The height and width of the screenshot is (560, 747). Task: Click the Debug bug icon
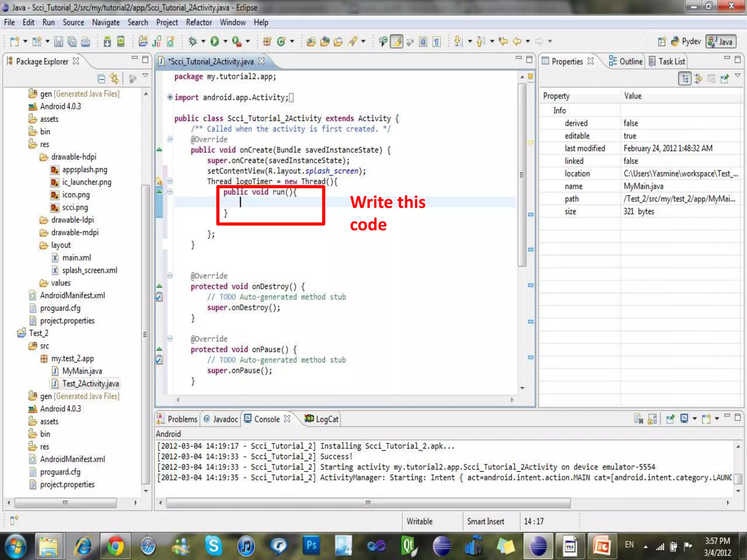193,42
